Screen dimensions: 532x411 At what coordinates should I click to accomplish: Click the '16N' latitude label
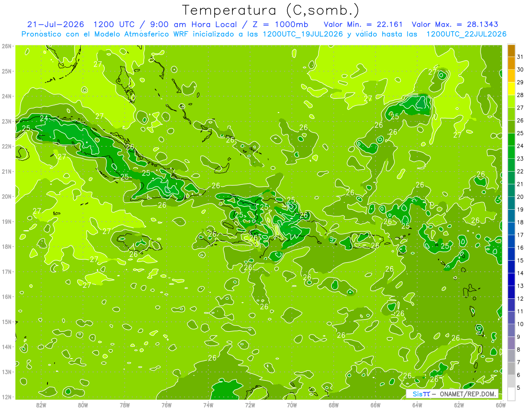click(x=7, y=297)
